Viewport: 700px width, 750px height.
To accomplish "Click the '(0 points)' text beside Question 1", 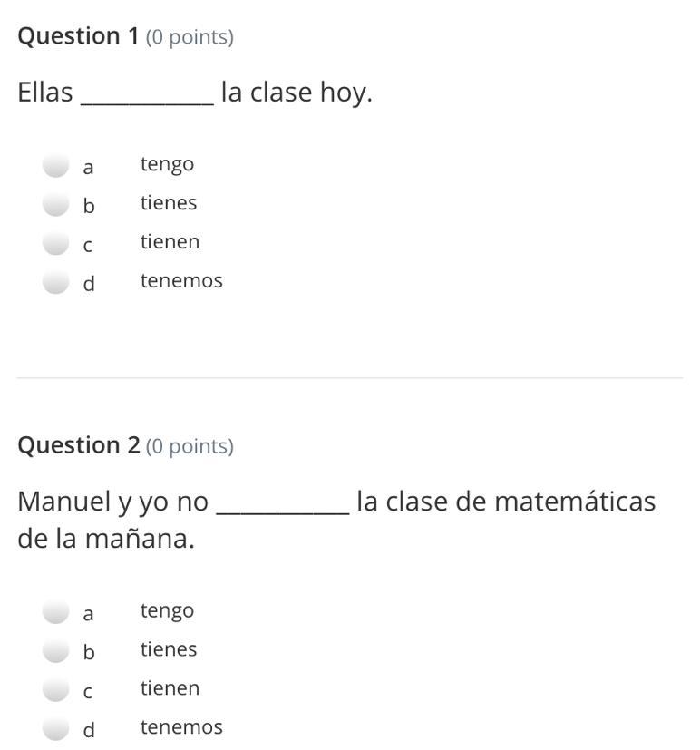I will 190,37.
